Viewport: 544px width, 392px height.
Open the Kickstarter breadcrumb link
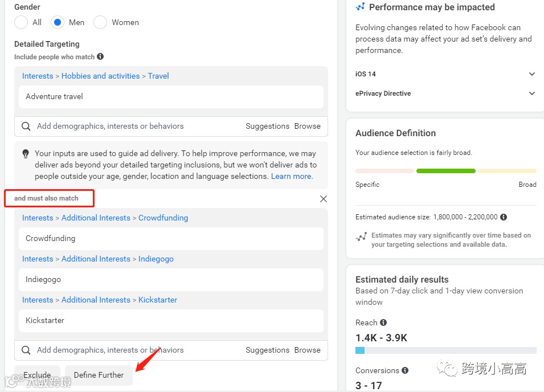click(158, 300)
